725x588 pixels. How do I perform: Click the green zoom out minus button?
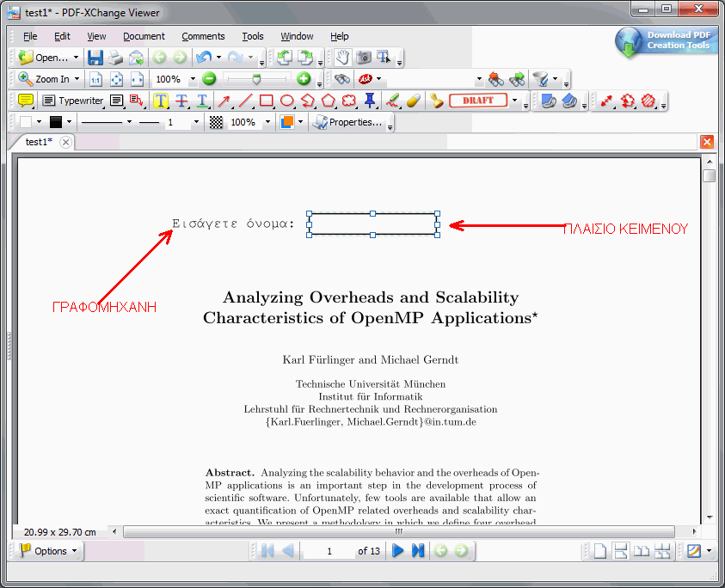click(209, 78)
